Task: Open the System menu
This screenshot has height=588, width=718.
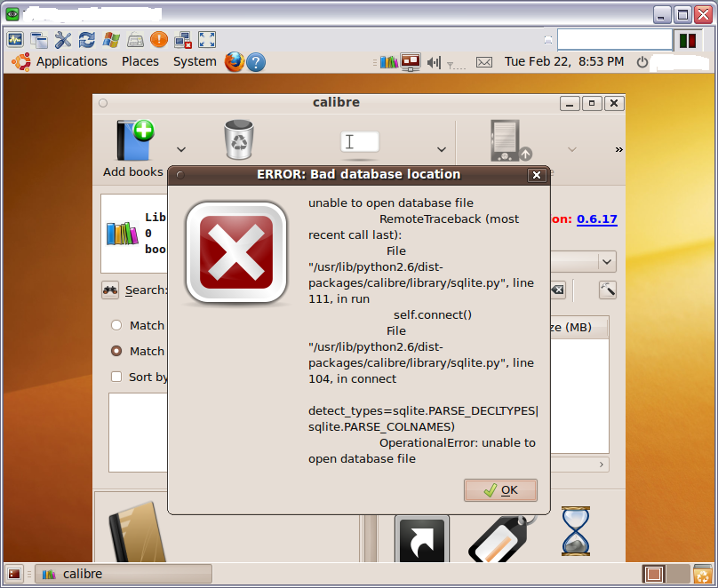Action: 195,61
